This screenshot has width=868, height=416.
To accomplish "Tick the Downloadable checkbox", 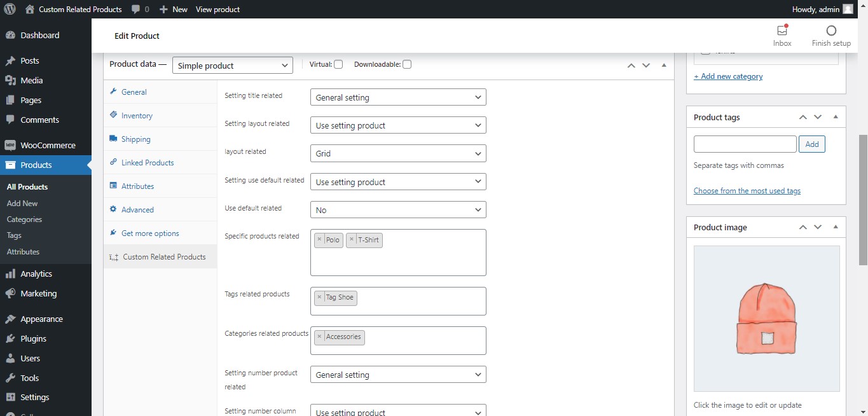I will [x=407, y=64].
